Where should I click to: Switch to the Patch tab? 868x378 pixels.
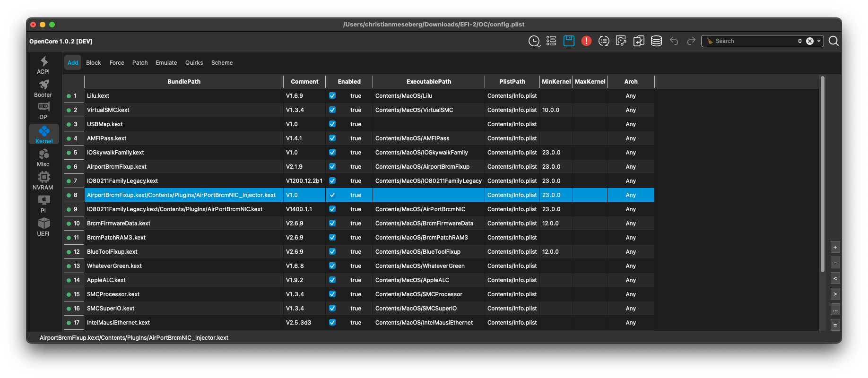(140, 63)
